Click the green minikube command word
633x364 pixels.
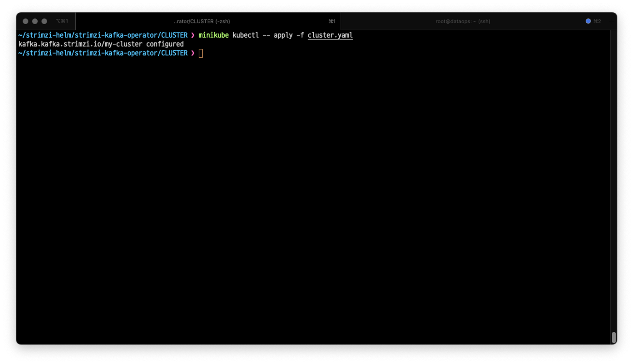tap(213, 35)
